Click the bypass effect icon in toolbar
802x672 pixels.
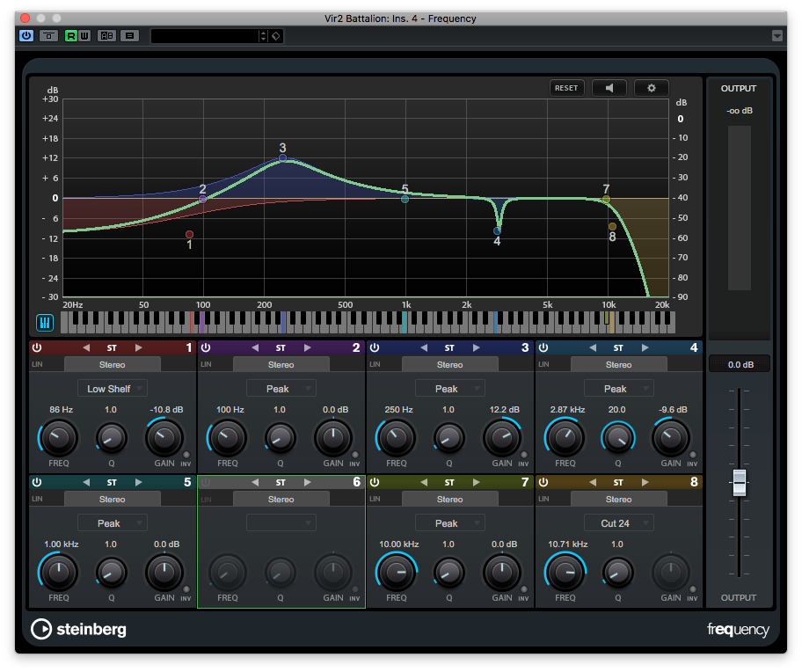tap(48, 36)
